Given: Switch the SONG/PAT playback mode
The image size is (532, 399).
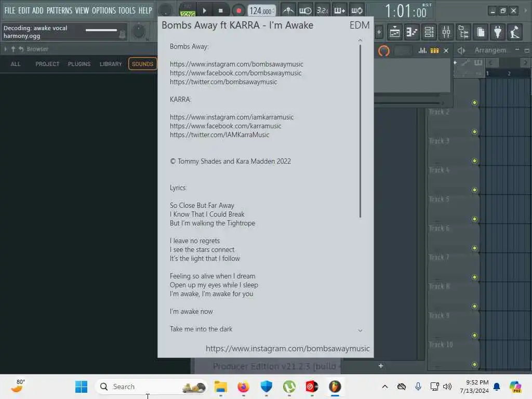Looking at the screenshot, I should click(188, 10).
